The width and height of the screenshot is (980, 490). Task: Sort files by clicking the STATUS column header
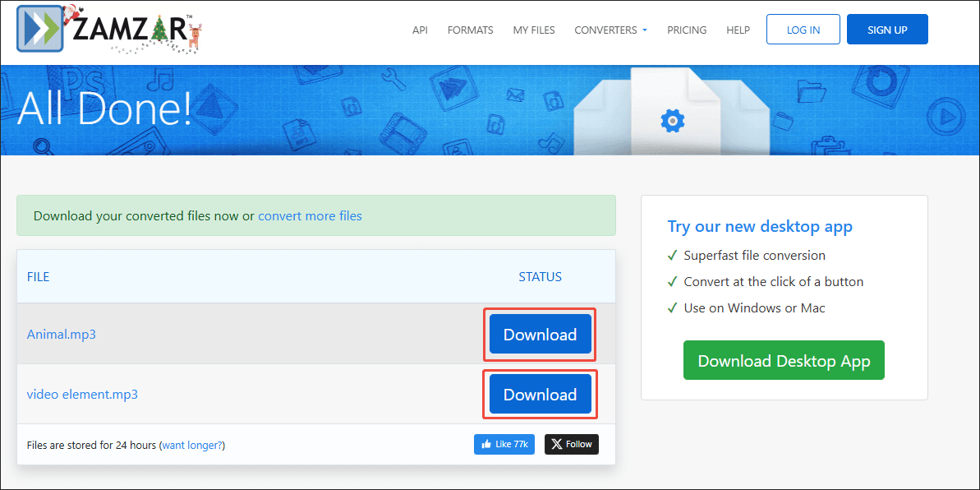(x=540, y=276)
